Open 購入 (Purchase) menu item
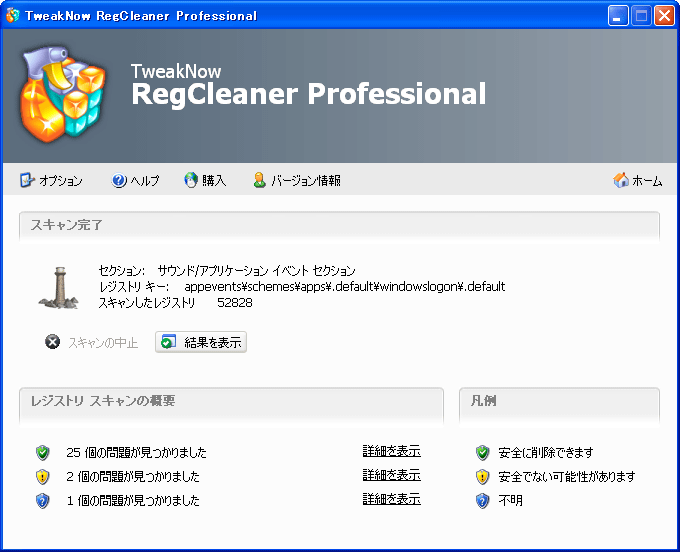This screenshot has height=552, width=680. [205, 180]
